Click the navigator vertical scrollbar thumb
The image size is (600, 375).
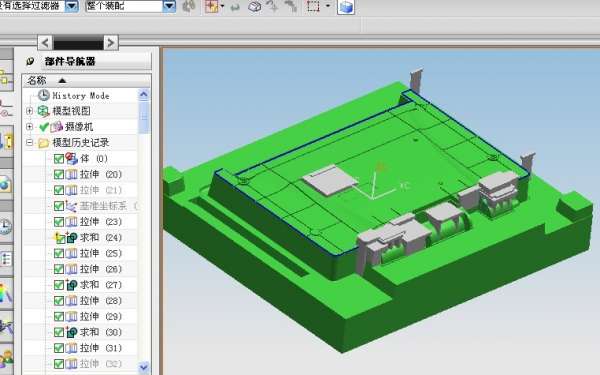point(144,117)
